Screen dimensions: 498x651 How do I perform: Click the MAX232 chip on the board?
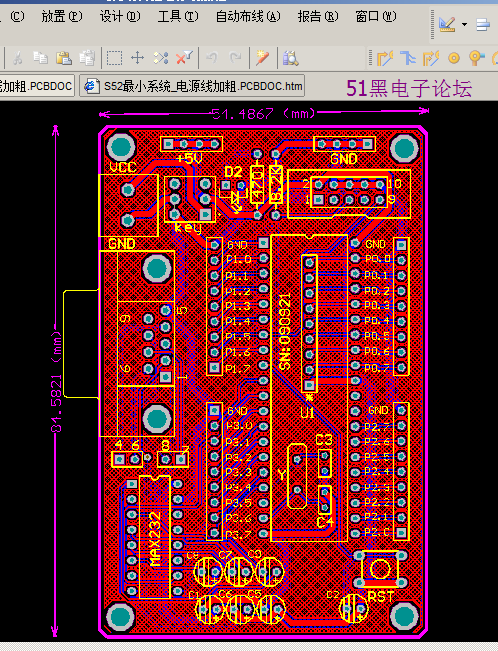[x=155, y=538]
